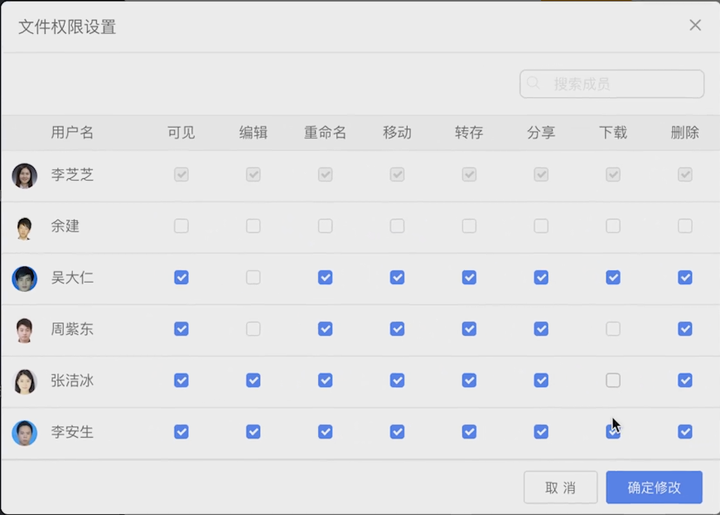The width and height of the screenshot is (720, 515).
Task: Click 余建's avatar
Action: [24, 227]
